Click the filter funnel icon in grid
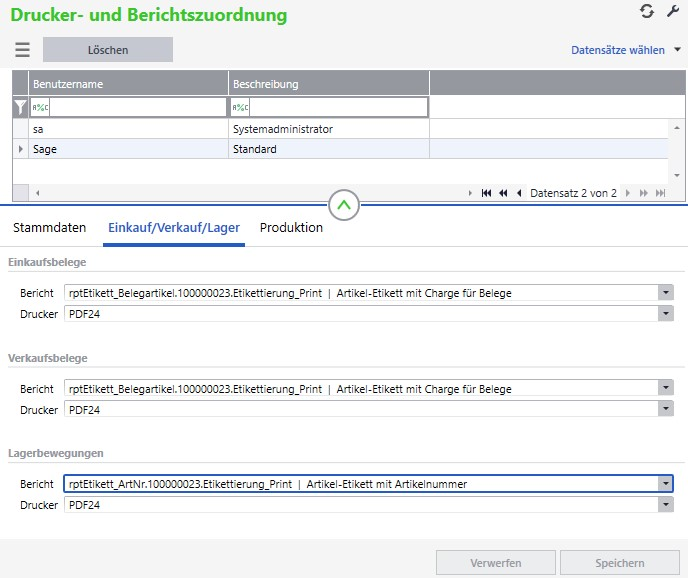This screenshot has height=578, width=688. tap(20, 107)
